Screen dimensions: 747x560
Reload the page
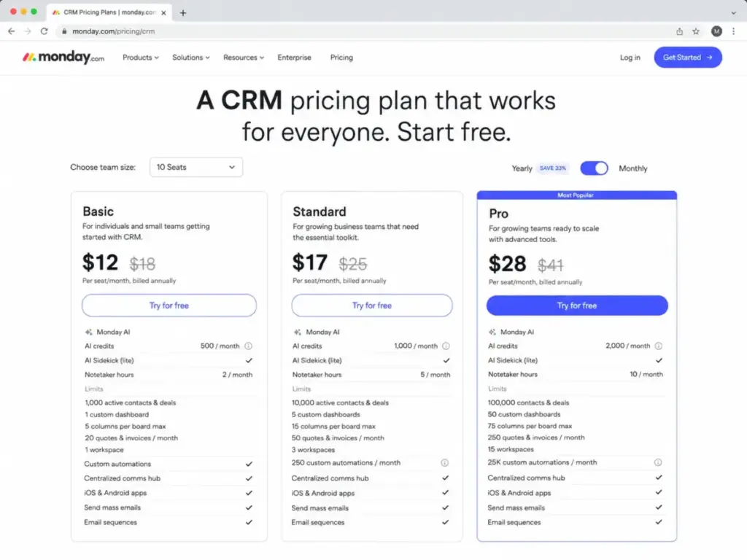coord(44,31)
